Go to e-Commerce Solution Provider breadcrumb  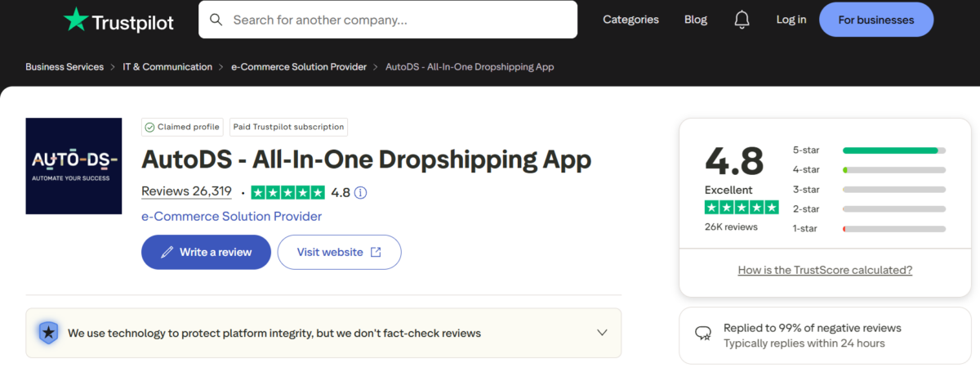point(299,67)
